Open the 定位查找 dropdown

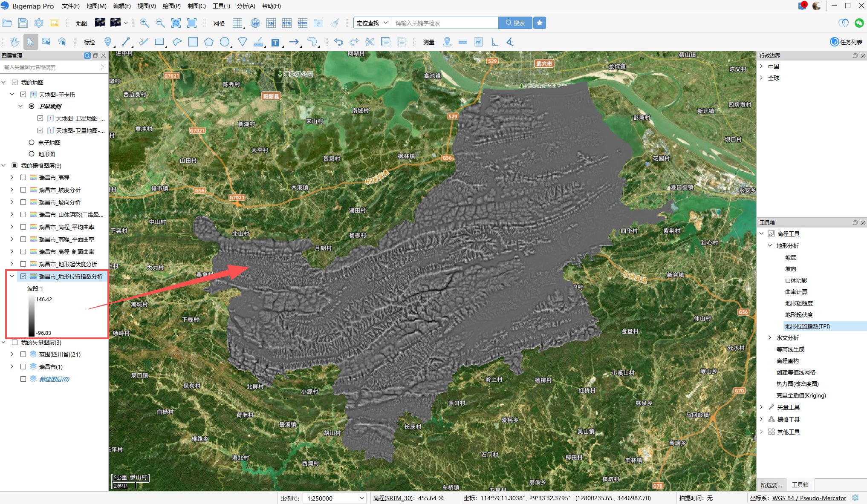(x=372, y=23)
